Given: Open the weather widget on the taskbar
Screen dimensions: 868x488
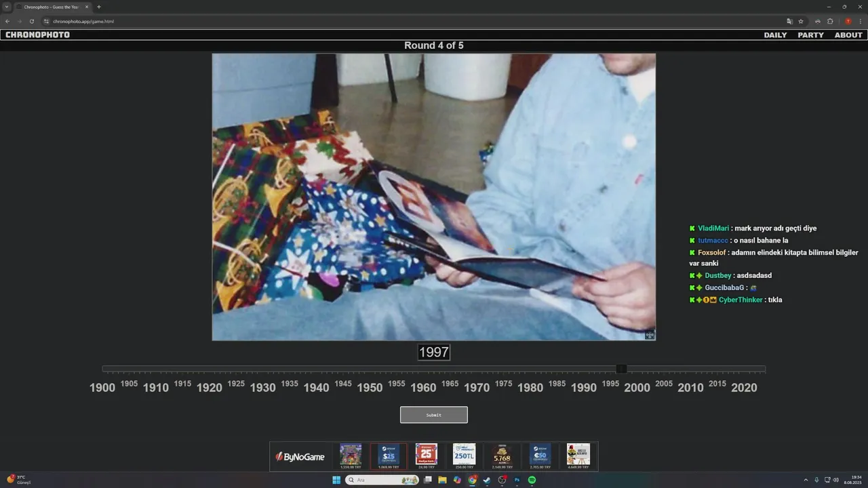Looking at the screenshot, I should coord(19,479).
